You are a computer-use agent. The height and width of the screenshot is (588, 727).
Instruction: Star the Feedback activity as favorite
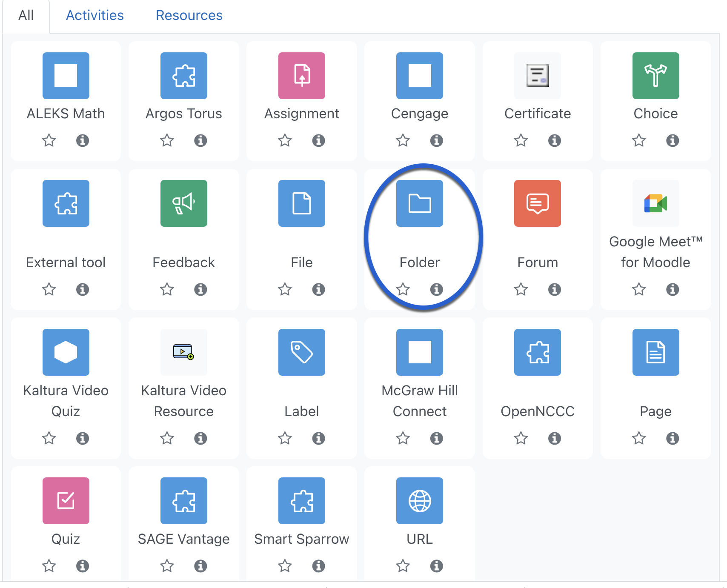coord(167,289)
